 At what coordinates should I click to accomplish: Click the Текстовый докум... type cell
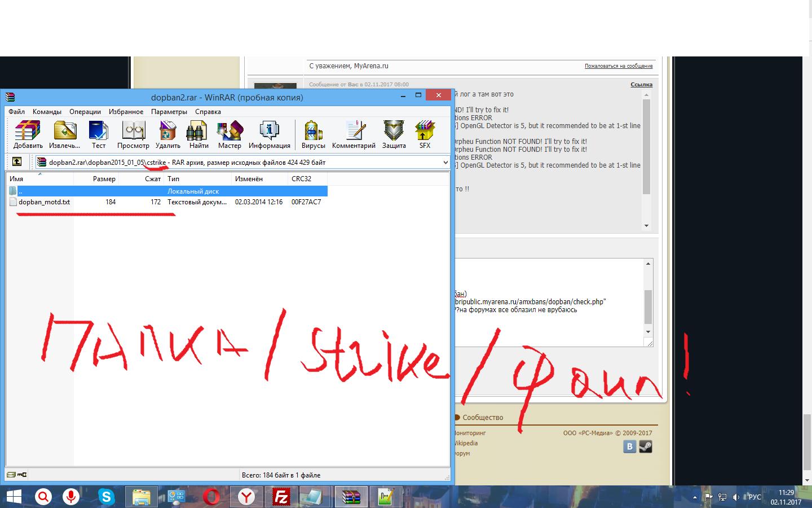tap(197, 202)
